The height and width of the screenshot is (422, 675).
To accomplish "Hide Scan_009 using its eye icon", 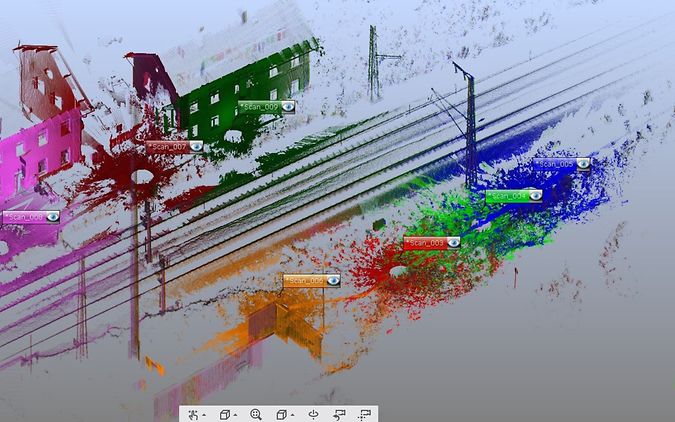I will tap(287, 107).
